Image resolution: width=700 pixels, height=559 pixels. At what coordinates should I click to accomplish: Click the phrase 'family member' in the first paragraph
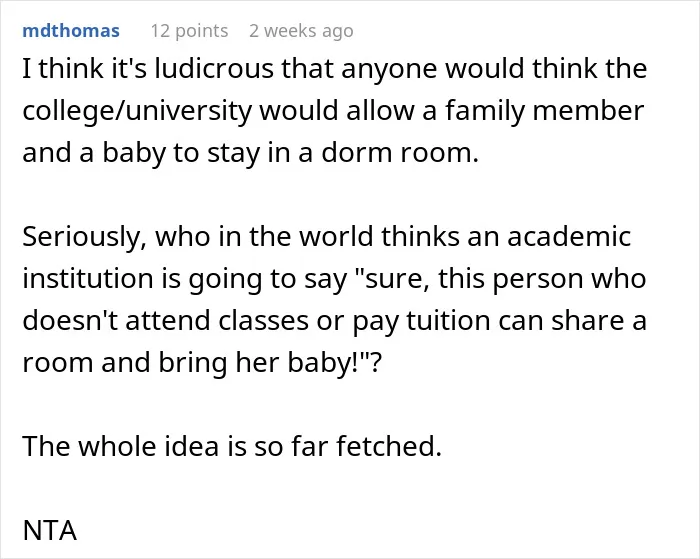coord(544,111)
